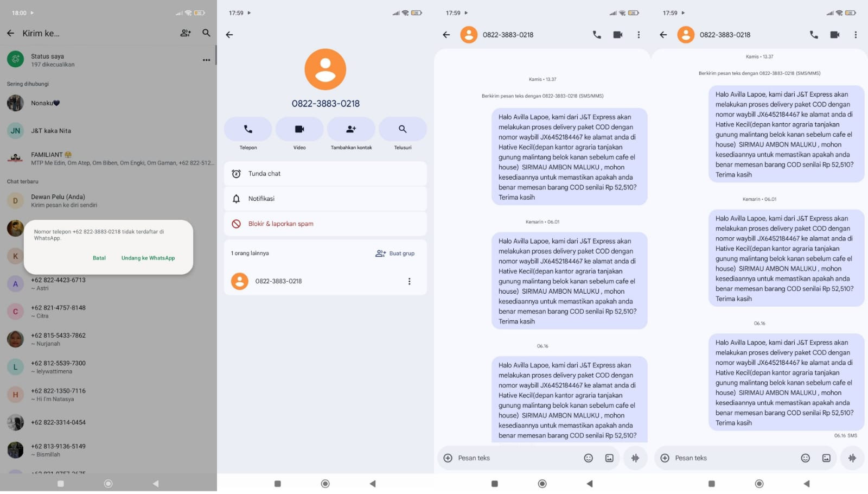Viewport: 868px width, 494px height.
Task: Tap Buat grup button
Action: coord(395,254)
